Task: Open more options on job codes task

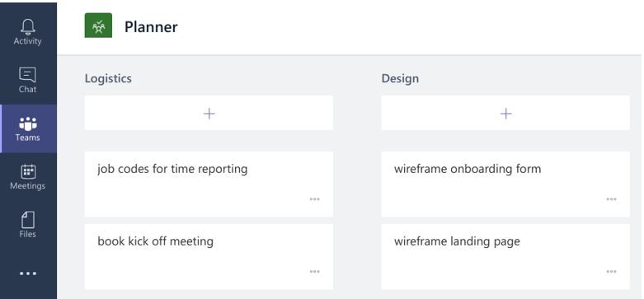Action: 315,199
